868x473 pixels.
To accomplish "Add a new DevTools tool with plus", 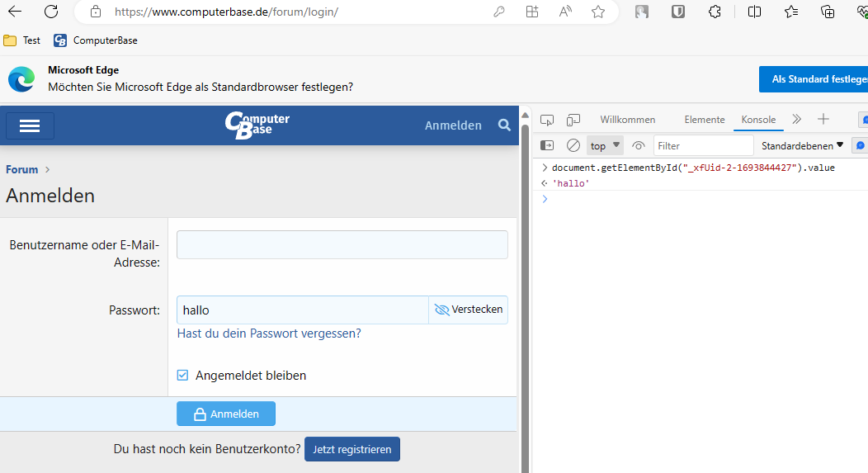I will [823, 119].
